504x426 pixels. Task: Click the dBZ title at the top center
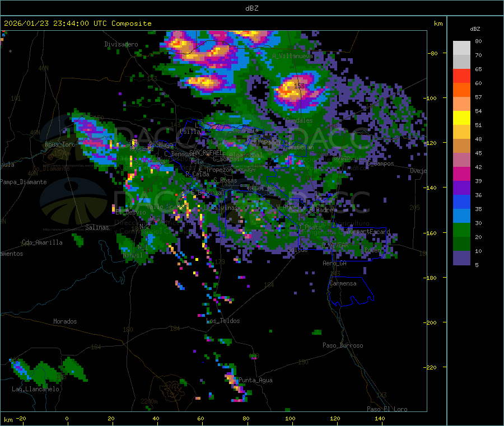[251, 8]
